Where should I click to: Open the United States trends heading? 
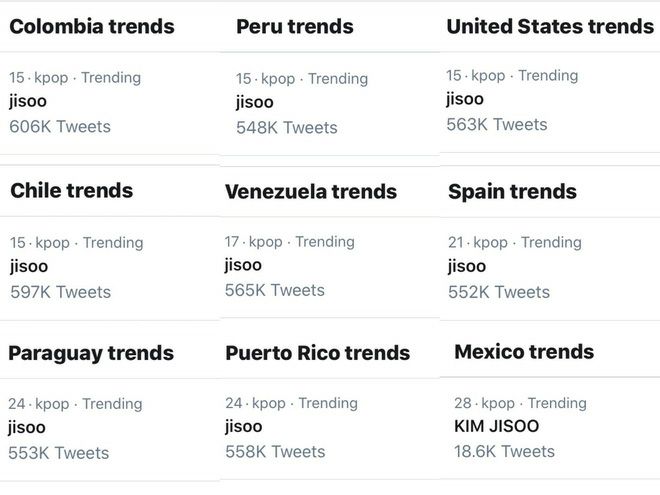550,27
